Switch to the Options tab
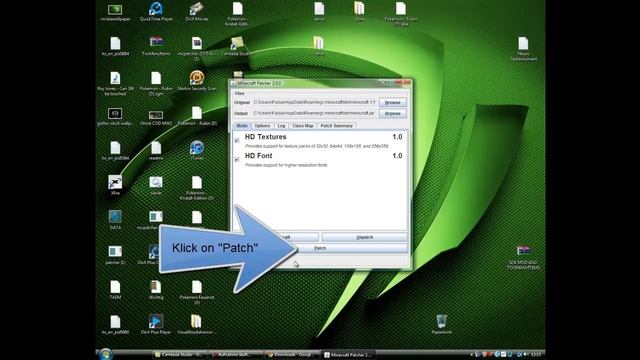The image size is (640, 360). pyautogui.click(x=262, y=126)
